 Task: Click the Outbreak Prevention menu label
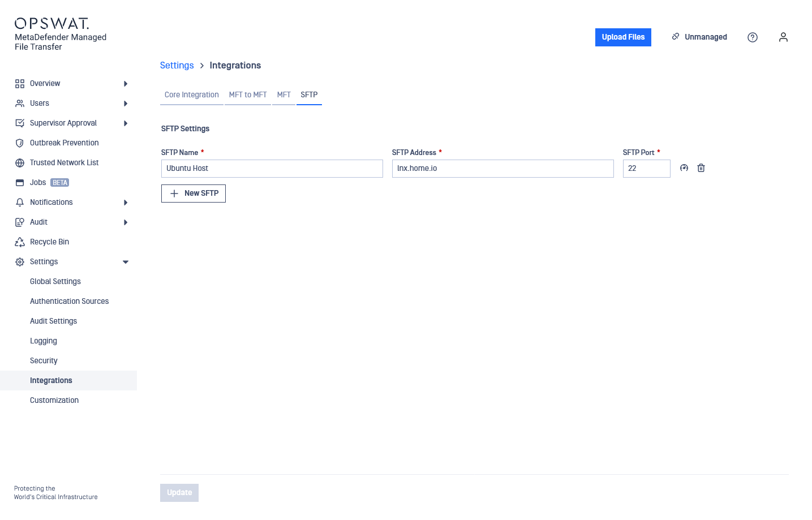[x=65, y=143]
